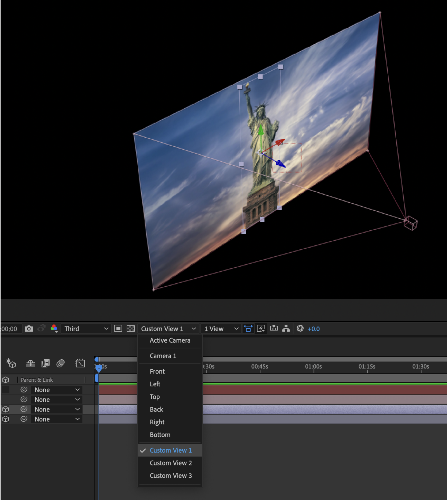Toggle the Region of Interest icon
448x502 pixels.
pos(118,329)
